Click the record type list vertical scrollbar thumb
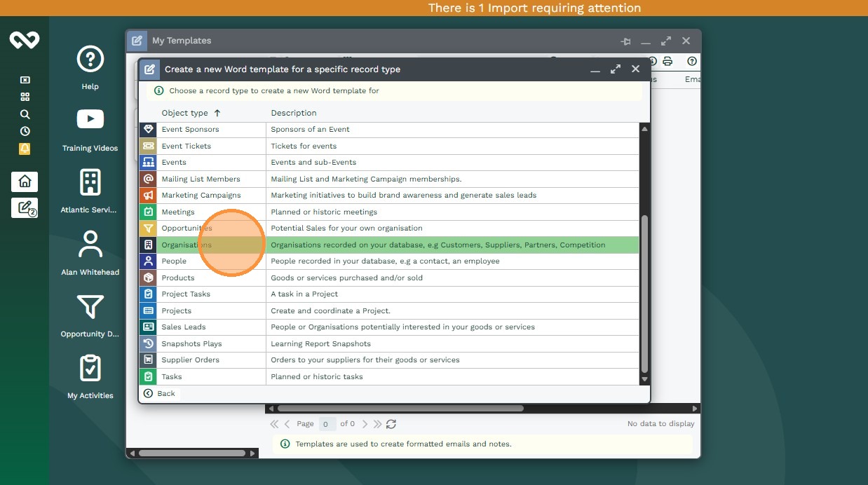Viewport: 868px width, 485px height. tap(644, 294)
